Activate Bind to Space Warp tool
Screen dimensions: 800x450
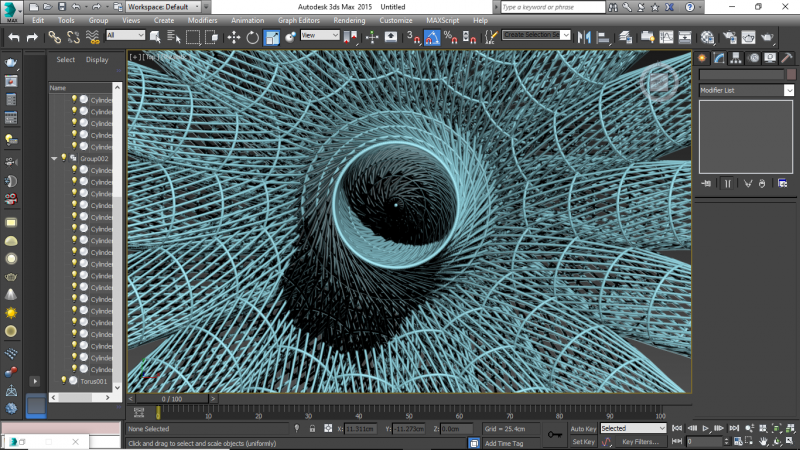(92, 37)
